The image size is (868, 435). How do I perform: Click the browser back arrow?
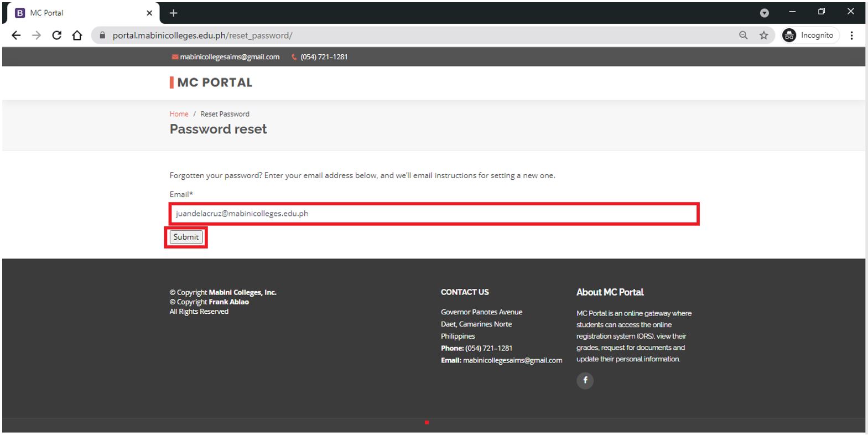click(16, 35)
